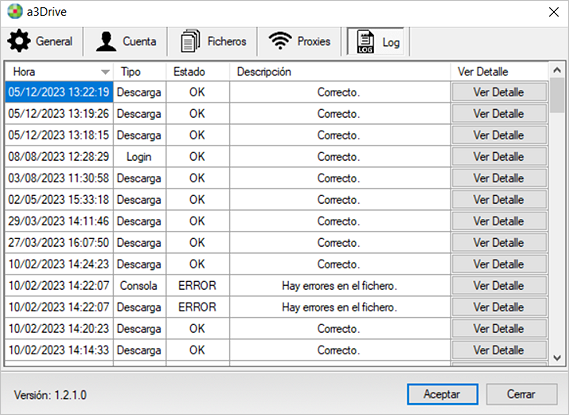Click the Proxies wifi icon
Viewport: 569px width, 415px height.
tap(280, 41)
